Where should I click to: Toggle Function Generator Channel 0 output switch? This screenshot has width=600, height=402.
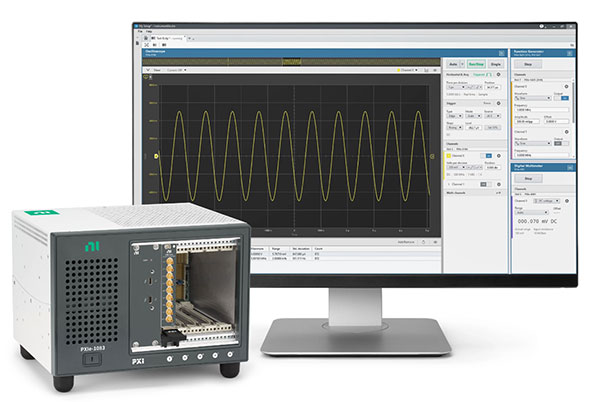[x=563, y=98]
